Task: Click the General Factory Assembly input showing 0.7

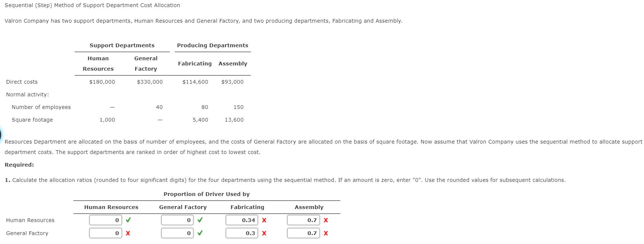Action: coord(303,233)
